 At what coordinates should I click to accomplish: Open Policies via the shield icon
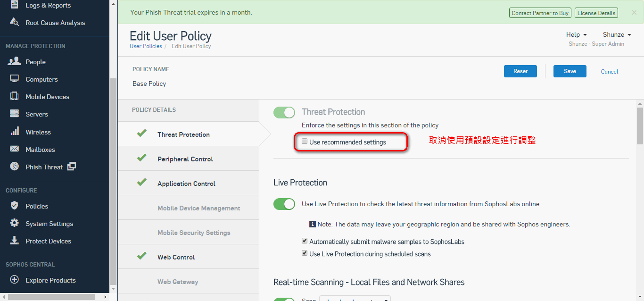(x=15, y=206)
